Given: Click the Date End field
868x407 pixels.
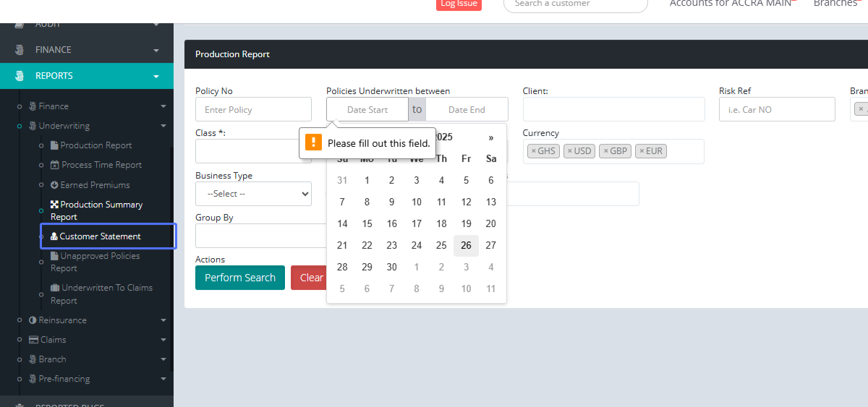Looking at the screenshot, I should pyautogui.click(x=467, y=110).
